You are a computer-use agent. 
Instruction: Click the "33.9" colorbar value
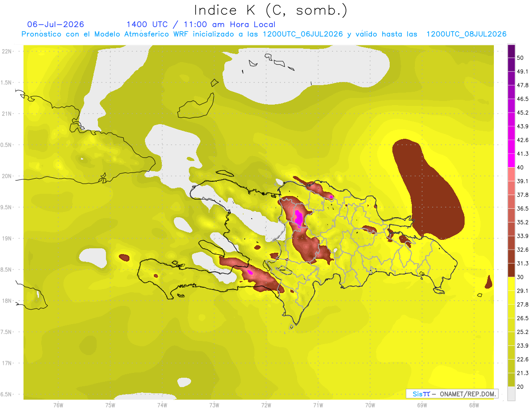[523, 236]
